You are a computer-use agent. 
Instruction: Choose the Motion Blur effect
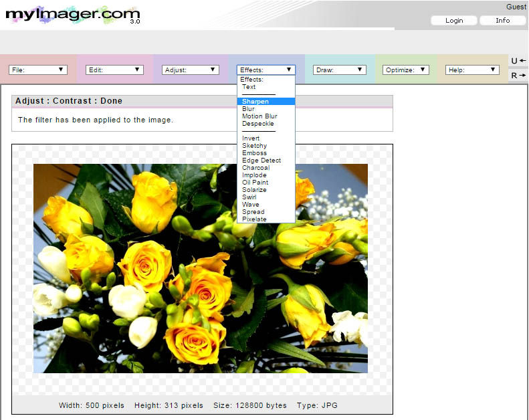266,116
